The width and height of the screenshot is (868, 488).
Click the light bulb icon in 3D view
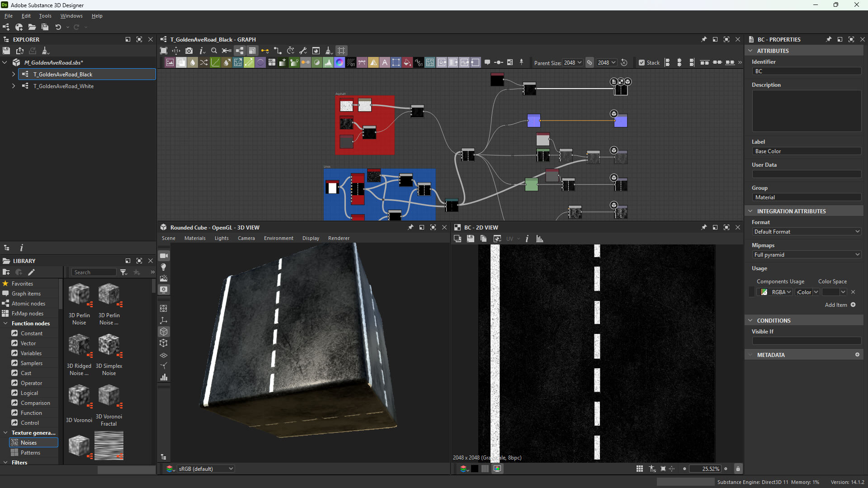click(x=164, y=267)
